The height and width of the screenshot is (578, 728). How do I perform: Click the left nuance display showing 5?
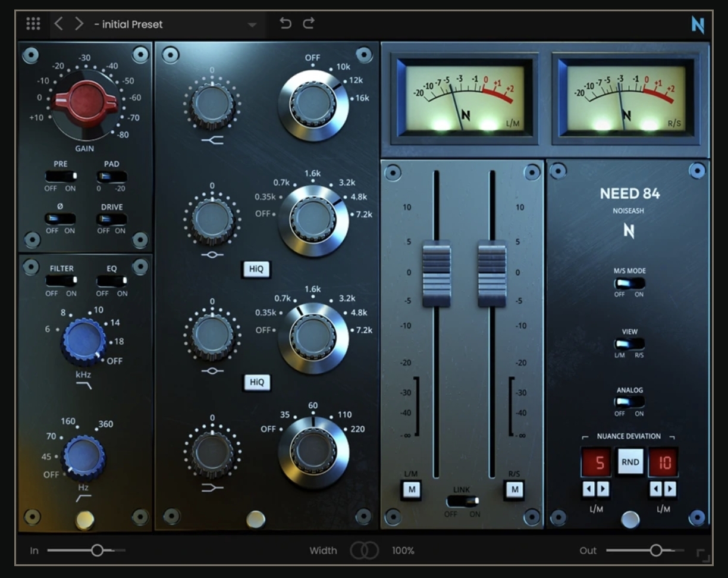(596, 463)
